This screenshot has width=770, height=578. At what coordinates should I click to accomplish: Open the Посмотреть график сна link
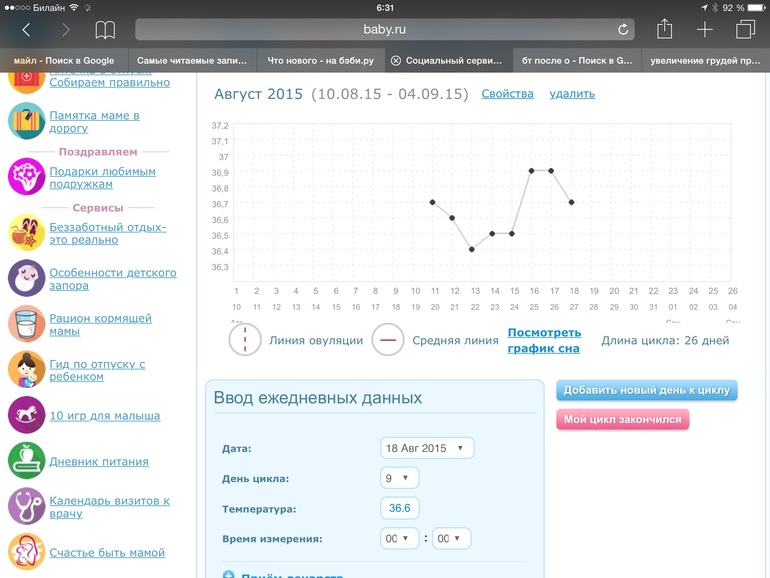coord(544,340)
